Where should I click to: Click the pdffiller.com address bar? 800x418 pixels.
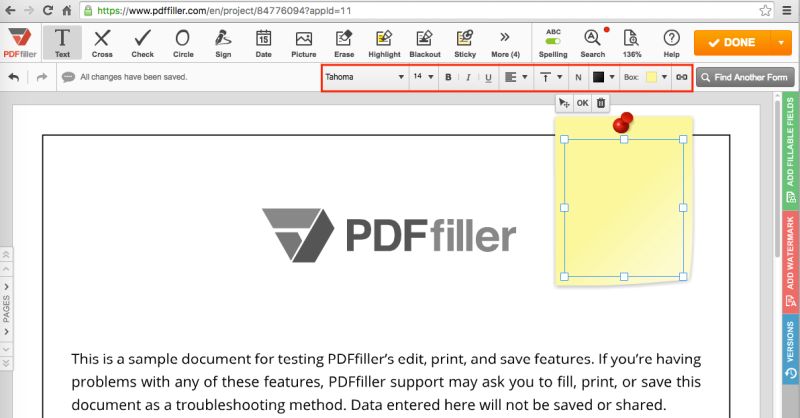click(x=428, y=10)
